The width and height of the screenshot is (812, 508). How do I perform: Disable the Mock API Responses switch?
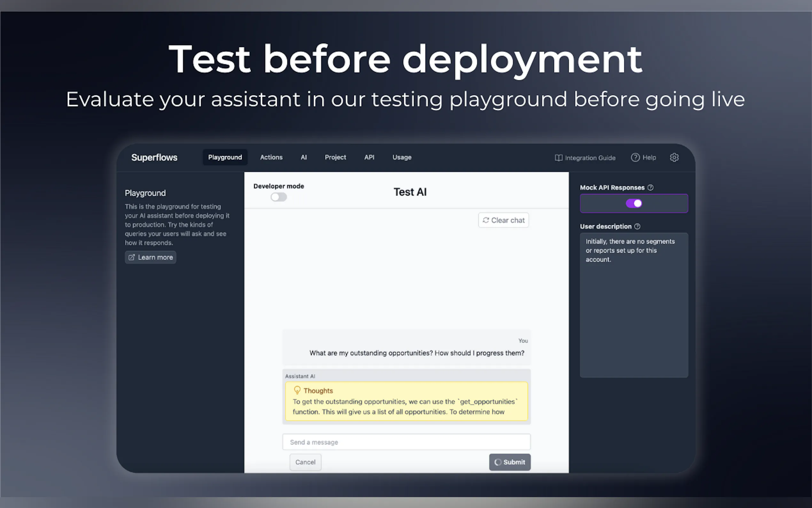click(x=633, y=203)
